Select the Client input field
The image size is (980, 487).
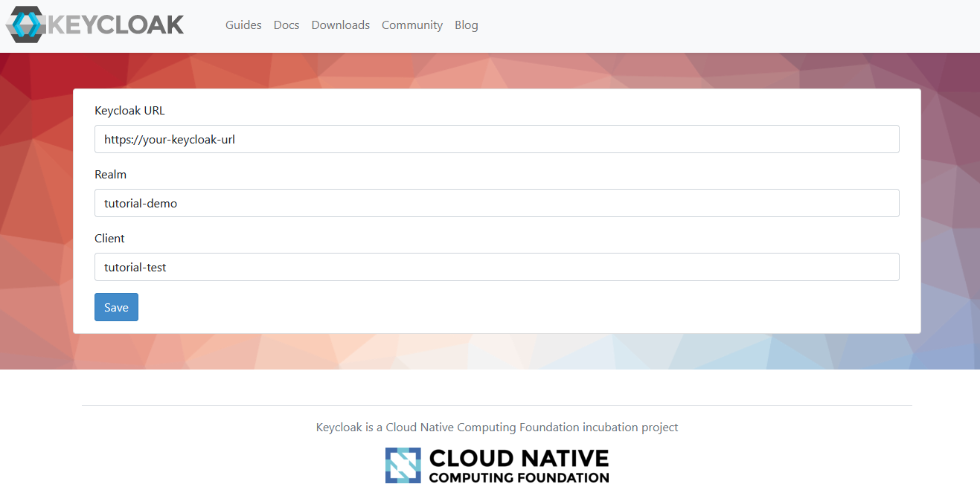497,267
